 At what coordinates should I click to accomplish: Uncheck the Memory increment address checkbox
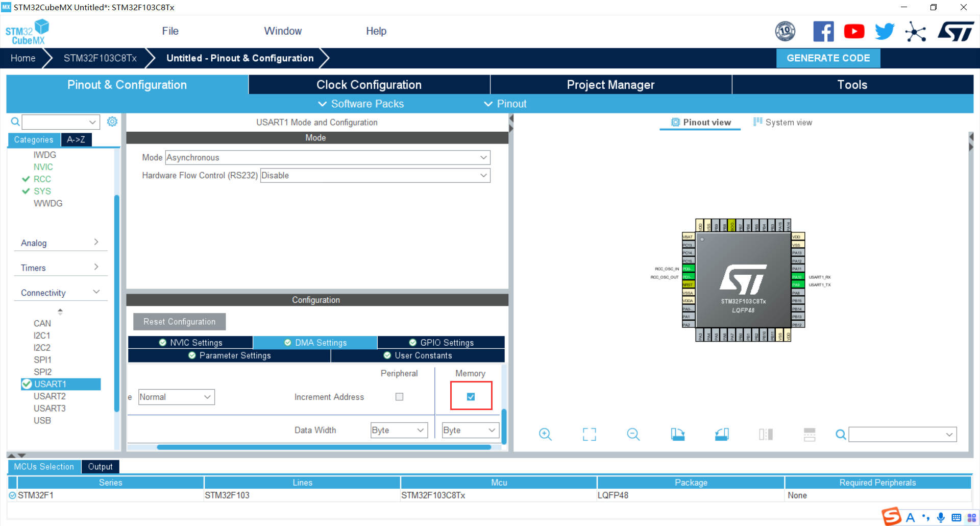[x=471, y=397]
